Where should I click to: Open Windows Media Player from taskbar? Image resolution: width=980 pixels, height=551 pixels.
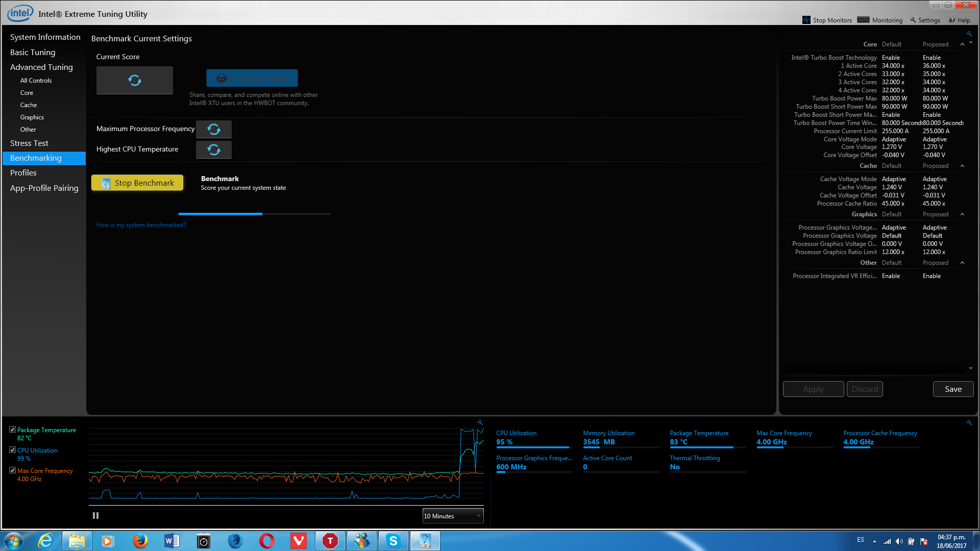tap(107, 541)
